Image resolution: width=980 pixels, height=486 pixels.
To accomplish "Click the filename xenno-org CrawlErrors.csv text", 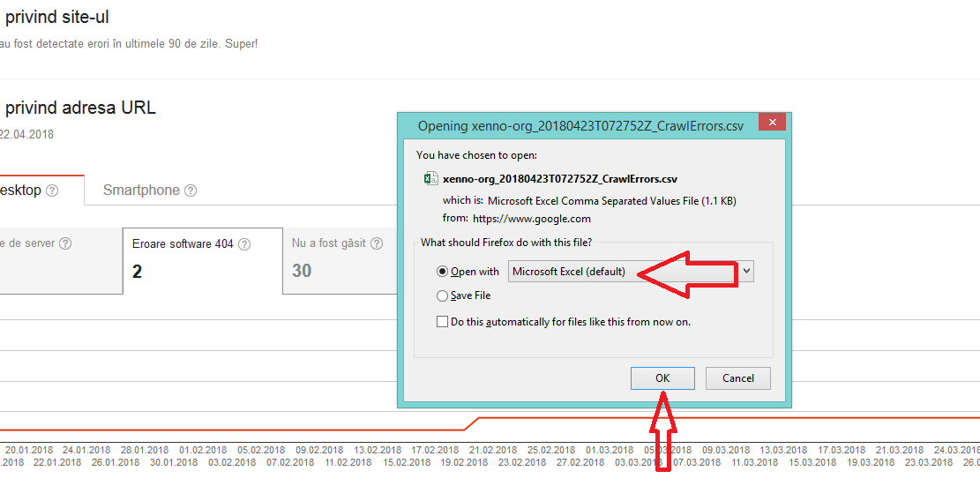I will [x=560, y=179].
